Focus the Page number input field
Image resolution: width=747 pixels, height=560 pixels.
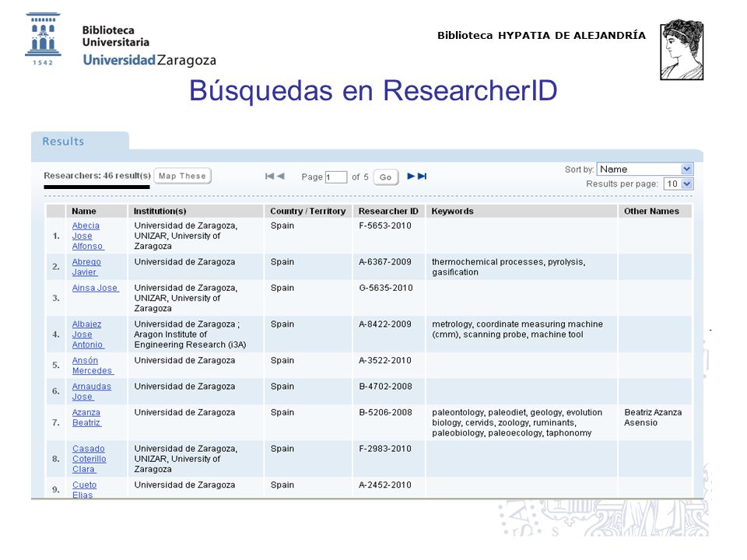336,177
